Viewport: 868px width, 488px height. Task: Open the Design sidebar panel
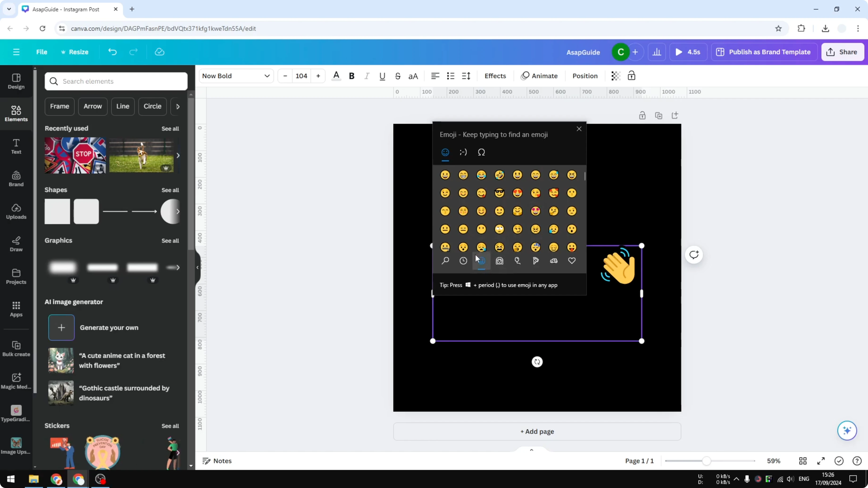click(x=16, y=81)
